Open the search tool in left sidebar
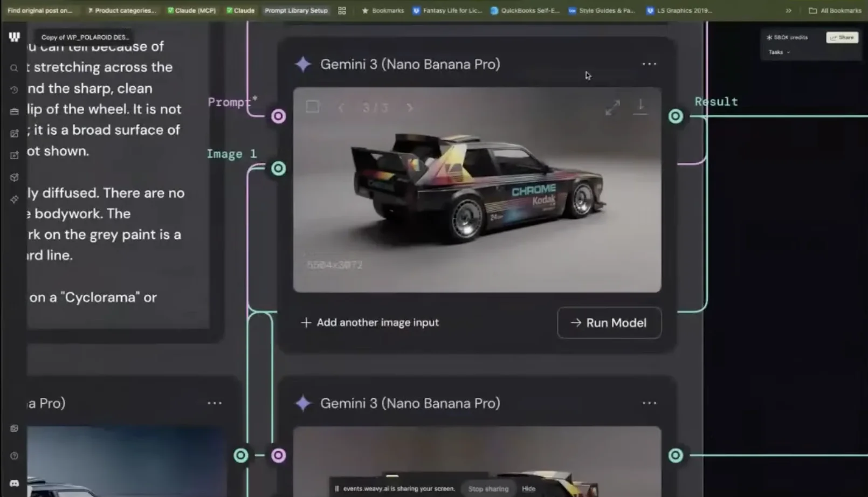Image resolution: width=868 pixels, height=497 pixels. point(15,68)
